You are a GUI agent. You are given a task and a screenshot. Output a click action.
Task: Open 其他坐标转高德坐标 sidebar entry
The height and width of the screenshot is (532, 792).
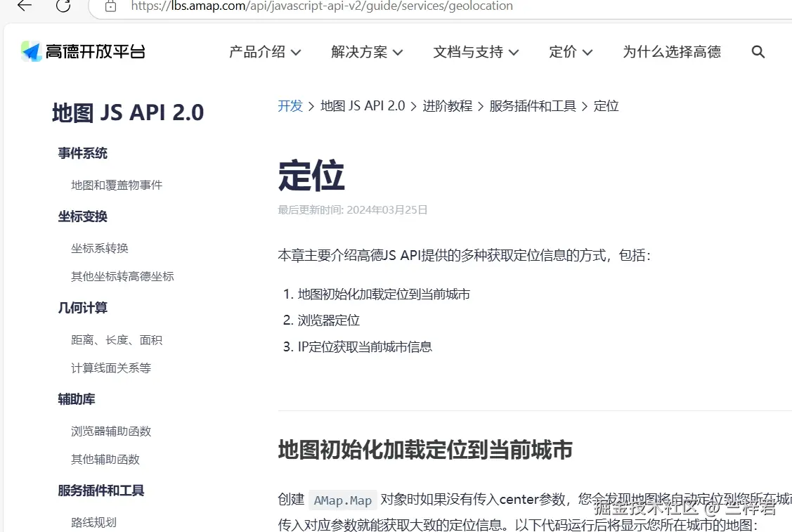[122, 276]
